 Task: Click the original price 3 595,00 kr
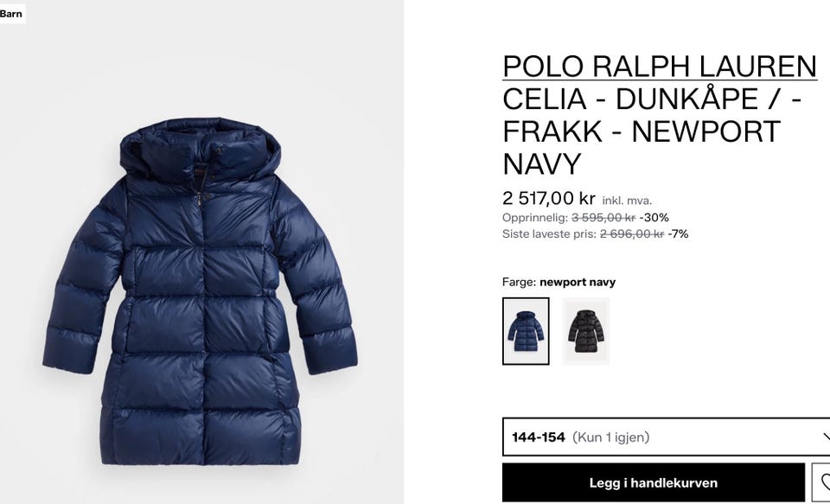coord(603,218)
